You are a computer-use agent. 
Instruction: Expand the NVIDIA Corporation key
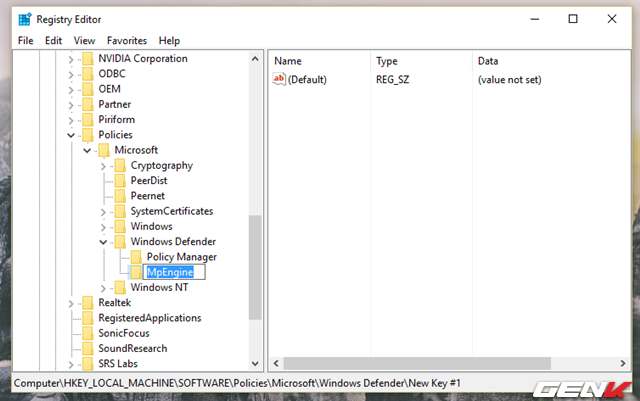(71, 60)
